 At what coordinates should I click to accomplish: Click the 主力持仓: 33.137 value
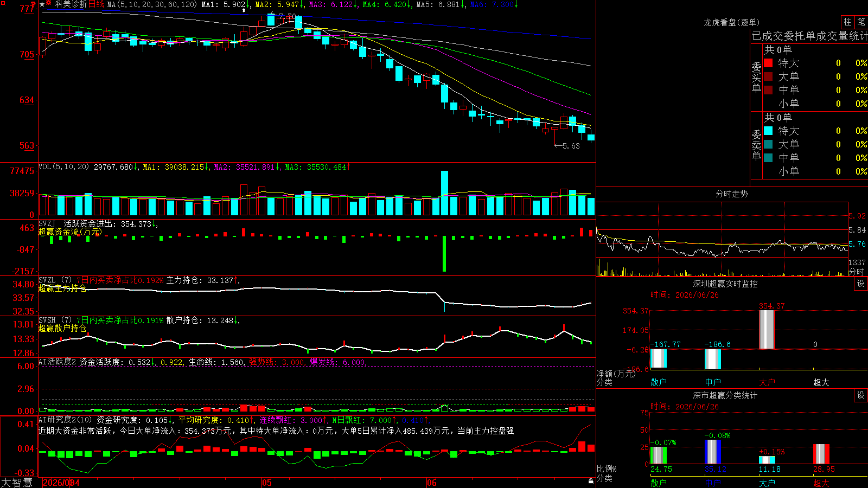(x=200, y=280)
